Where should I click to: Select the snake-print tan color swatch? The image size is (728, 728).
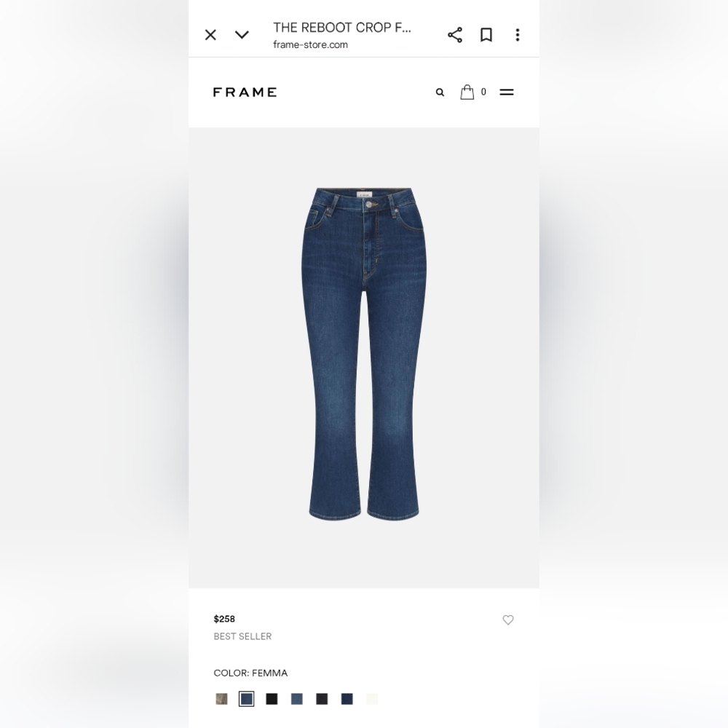[x=222, y=699]
